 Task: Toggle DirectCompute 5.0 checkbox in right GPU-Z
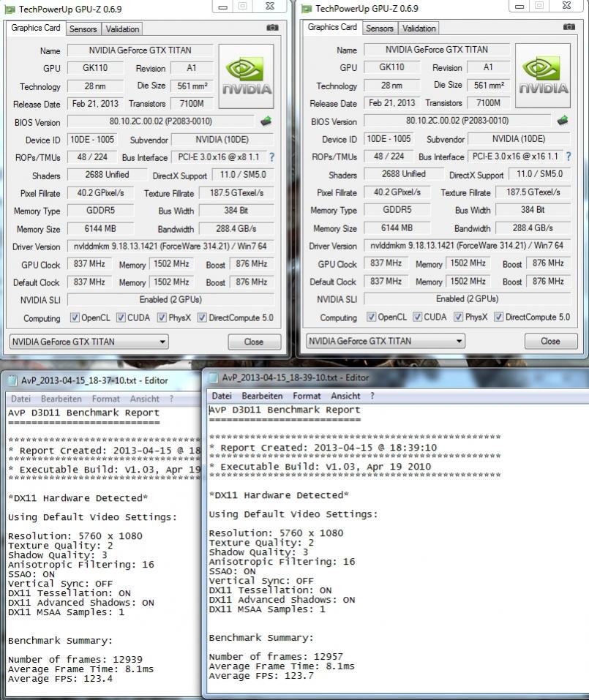(x=498, y=317)
